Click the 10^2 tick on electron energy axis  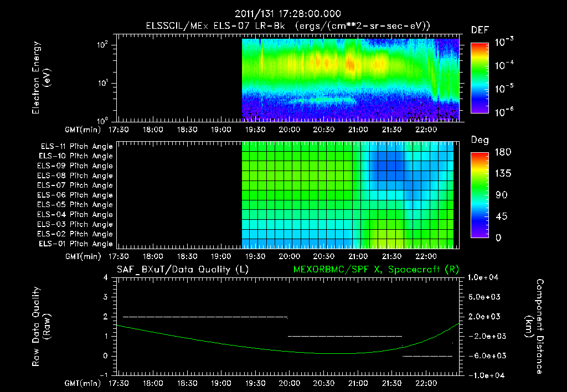(x=102, y=45)
